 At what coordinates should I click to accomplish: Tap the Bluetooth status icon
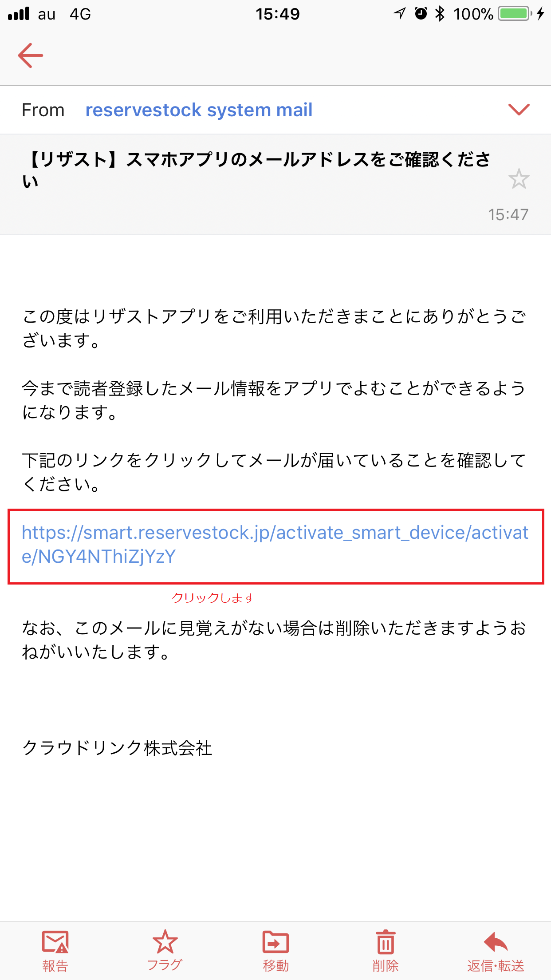tap(440, 14)
